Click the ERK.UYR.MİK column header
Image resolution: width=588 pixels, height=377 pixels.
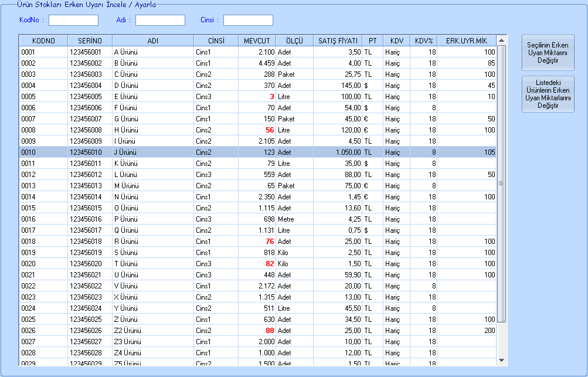tap(467, 41)
